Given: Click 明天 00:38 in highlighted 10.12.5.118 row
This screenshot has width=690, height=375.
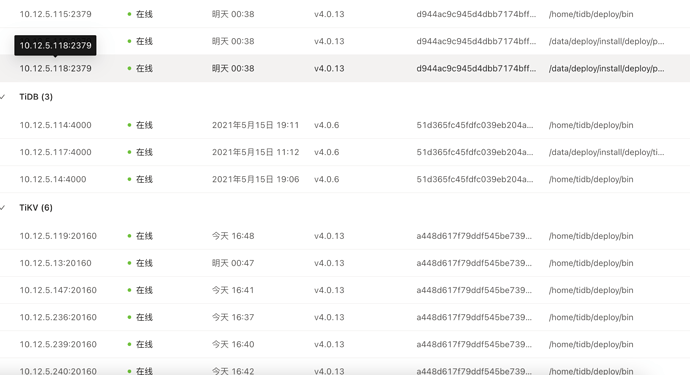Looking at the screenshot, I should 233,69.
